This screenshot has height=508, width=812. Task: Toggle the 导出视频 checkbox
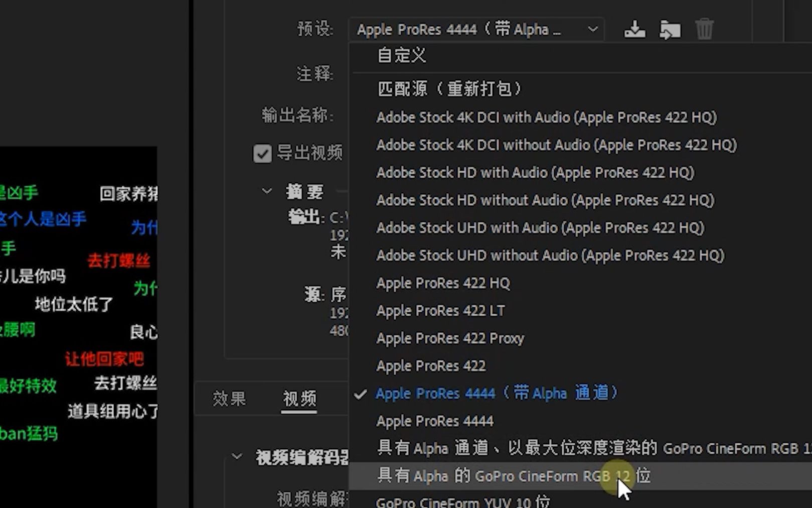point(262,153)
